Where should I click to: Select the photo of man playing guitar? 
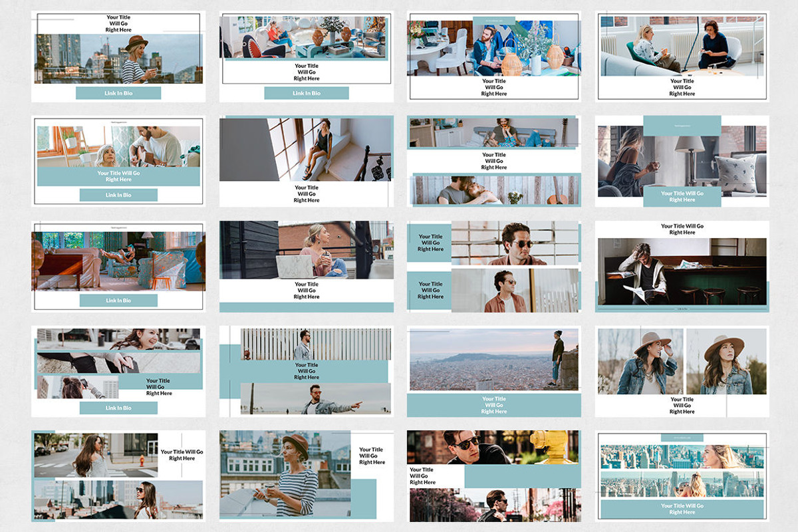pos(118,146)
